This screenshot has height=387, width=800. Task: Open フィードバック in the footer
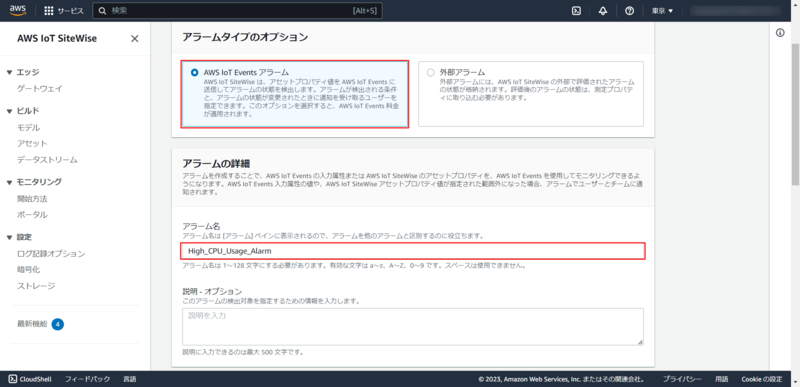[x=87, y=379]
